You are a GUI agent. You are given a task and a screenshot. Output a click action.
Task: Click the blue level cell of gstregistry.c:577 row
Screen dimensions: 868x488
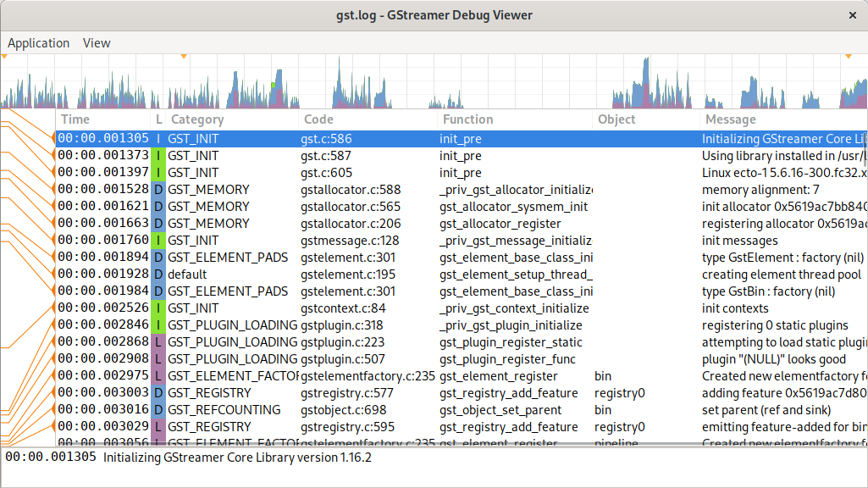coord(158,393)
